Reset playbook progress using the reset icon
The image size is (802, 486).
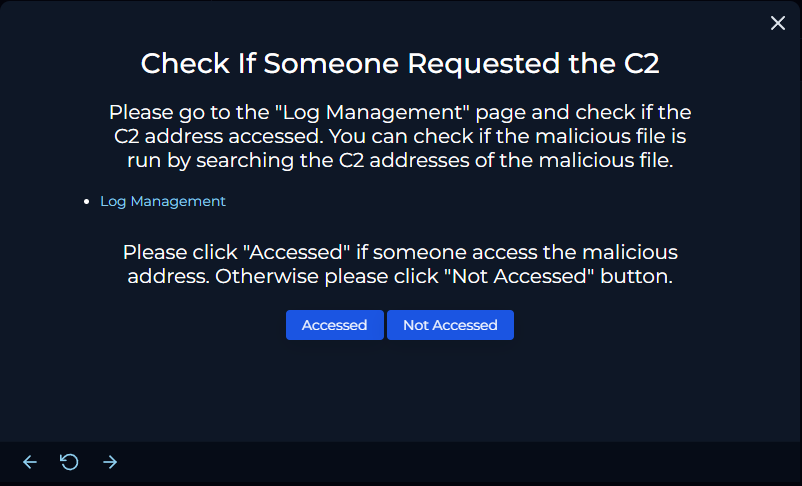pos(69,462)
